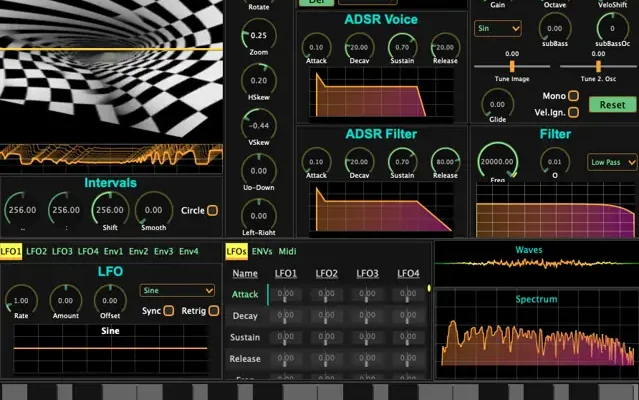Click the Name column header
Screen dimensions: 639x400
pyautogui.click(x=245, y=273)
